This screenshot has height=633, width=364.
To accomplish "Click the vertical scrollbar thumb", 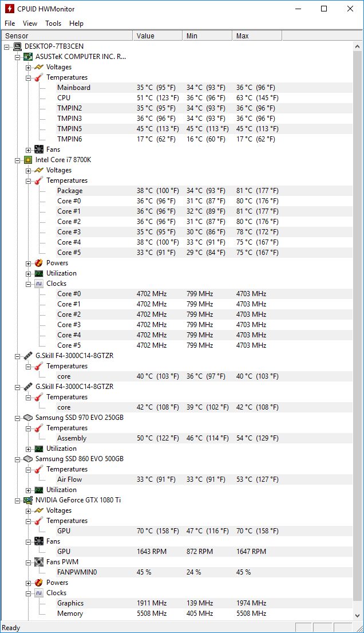I will 358,327.
